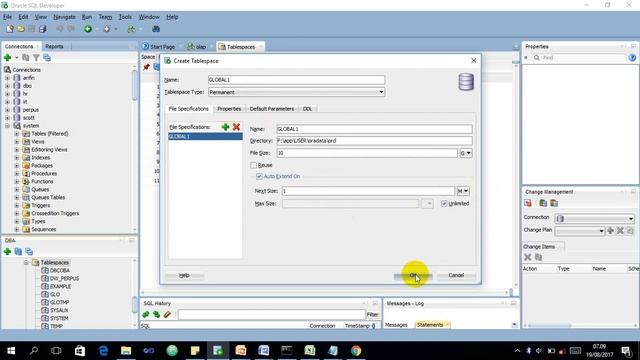This screenshot has height=360, width=640.
Task: Click the tablespace Name input field
Action: (296, 80)
